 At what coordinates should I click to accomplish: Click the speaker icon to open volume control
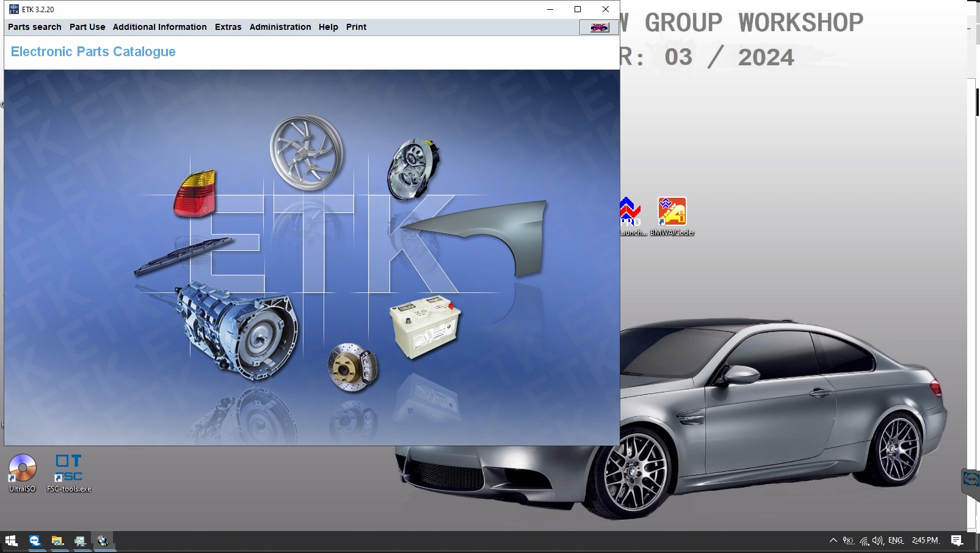click(x=877, y=540)
